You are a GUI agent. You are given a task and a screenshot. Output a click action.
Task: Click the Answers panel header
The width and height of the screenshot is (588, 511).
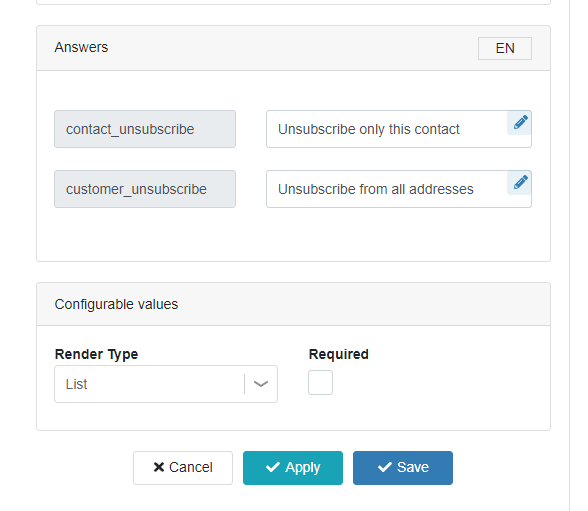click(x=293, y=48)
